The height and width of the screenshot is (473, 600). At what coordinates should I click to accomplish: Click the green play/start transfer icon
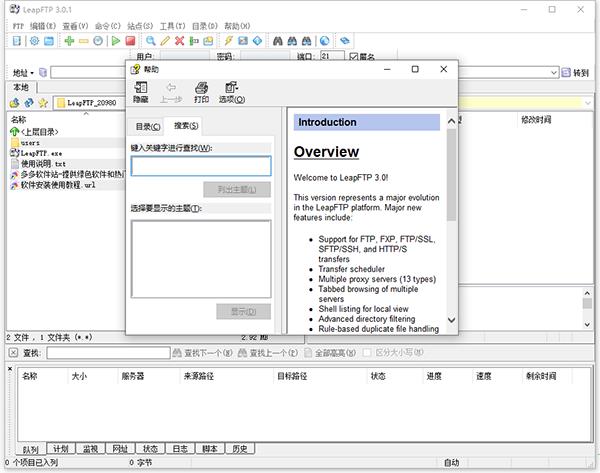coord(115,41)
